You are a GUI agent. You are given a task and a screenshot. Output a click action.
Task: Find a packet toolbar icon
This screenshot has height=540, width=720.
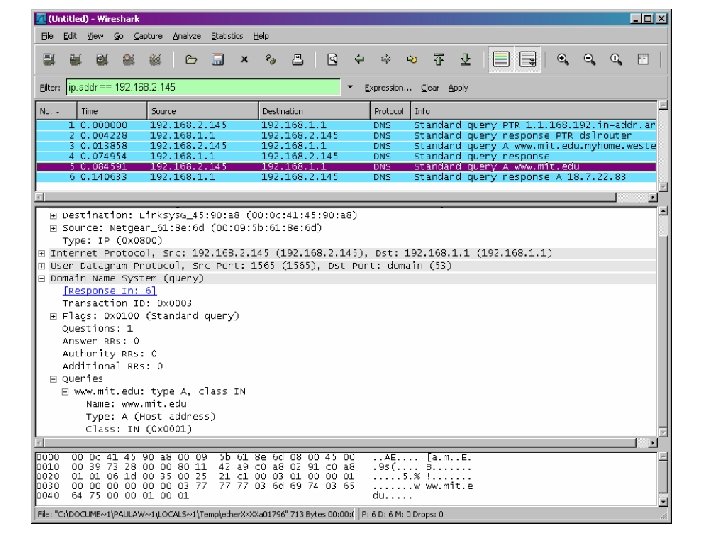332,60
